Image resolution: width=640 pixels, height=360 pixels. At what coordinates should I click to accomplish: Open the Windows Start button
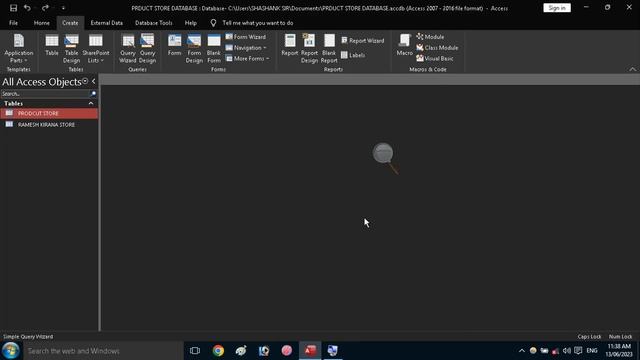point(11,351)
